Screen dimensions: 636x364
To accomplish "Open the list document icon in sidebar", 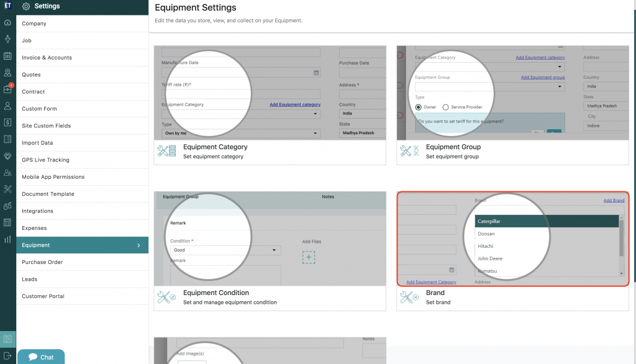I will pos(7,139).
